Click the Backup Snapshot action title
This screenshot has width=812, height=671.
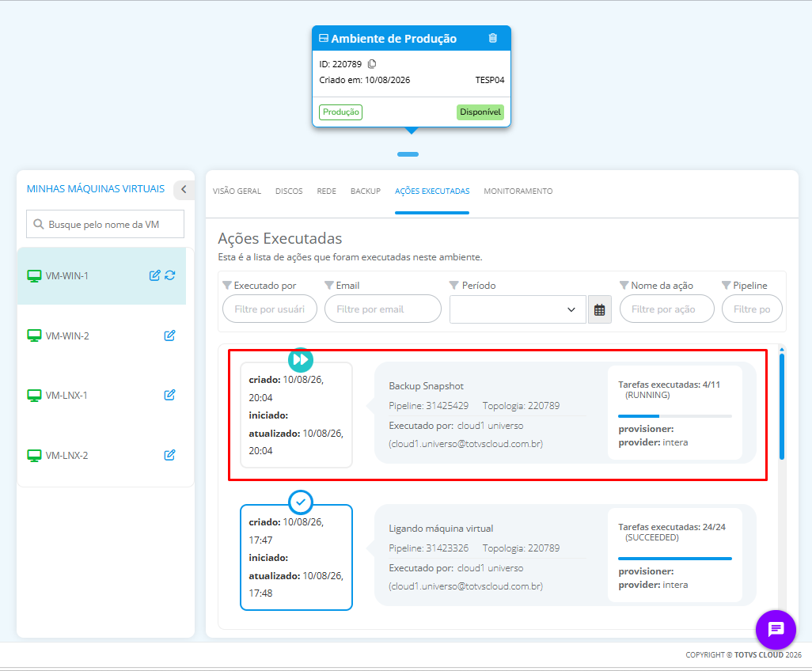427,386
